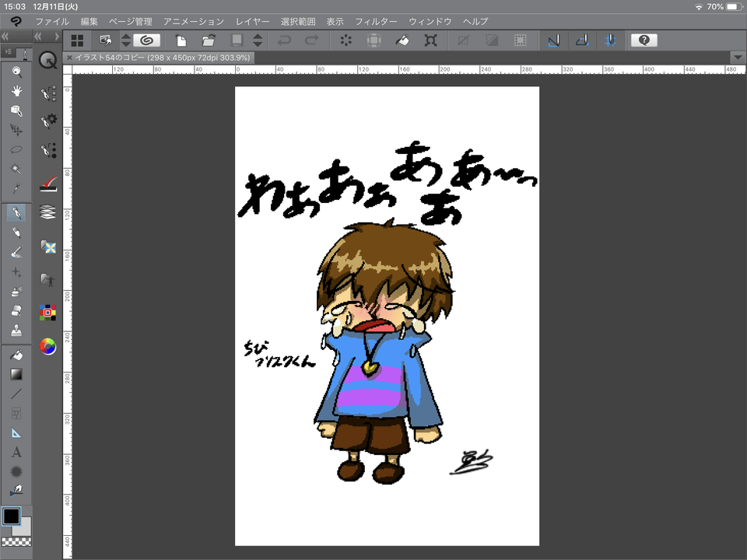Open the フィルター menu
747x560 pixels.
375,22
